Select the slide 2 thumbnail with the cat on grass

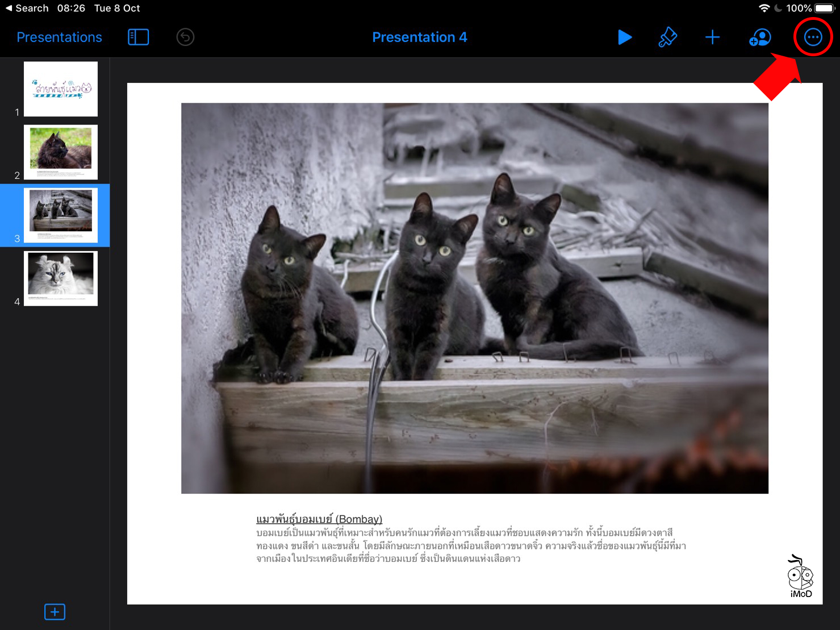click(61, 152)
